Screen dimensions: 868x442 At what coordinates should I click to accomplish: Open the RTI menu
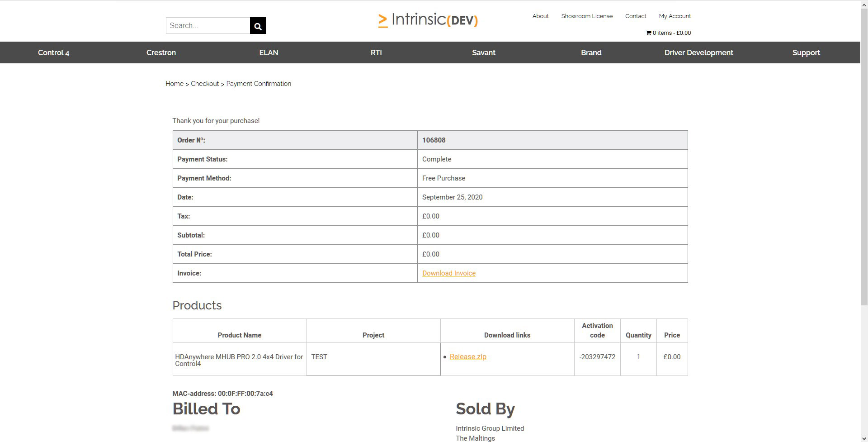[376, 52]
